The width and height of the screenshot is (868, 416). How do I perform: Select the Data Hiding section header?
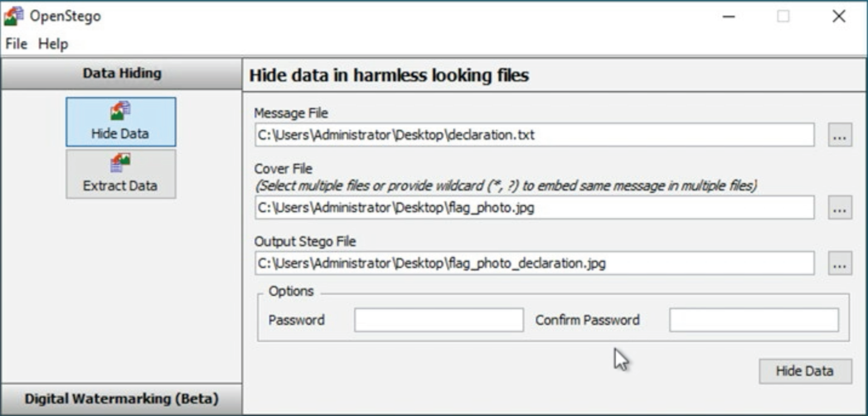121,74
